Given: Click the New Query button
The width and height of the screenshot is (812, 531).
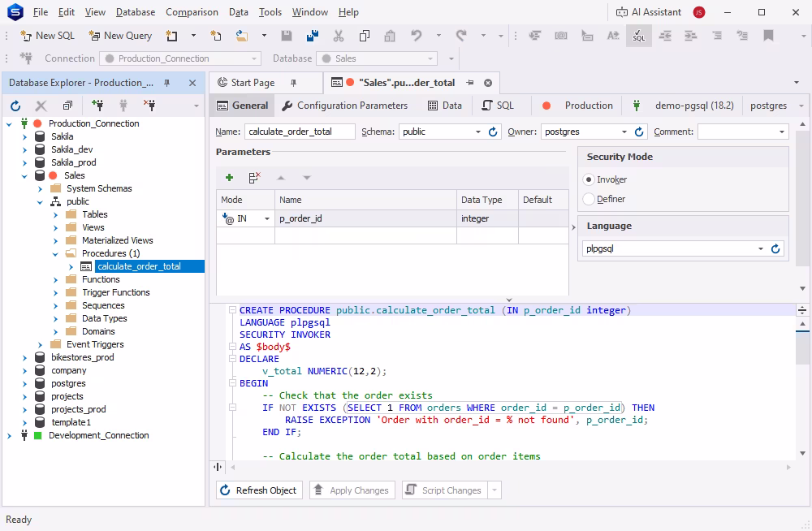Looking at the screenshot, I should click(121, 36).
